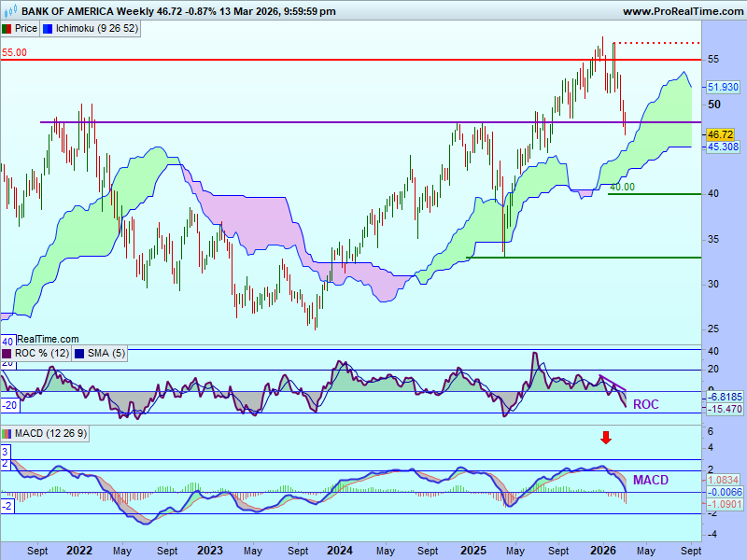Toggle the ROC % (12) indicator label
This screenshot has height=560, width=747.
[x=40, y=354]
